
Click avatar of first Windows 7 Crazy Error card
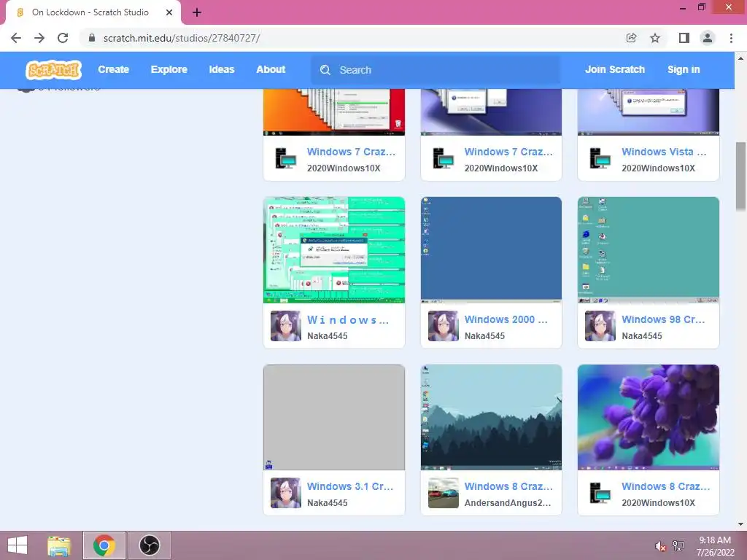(286, 158)
